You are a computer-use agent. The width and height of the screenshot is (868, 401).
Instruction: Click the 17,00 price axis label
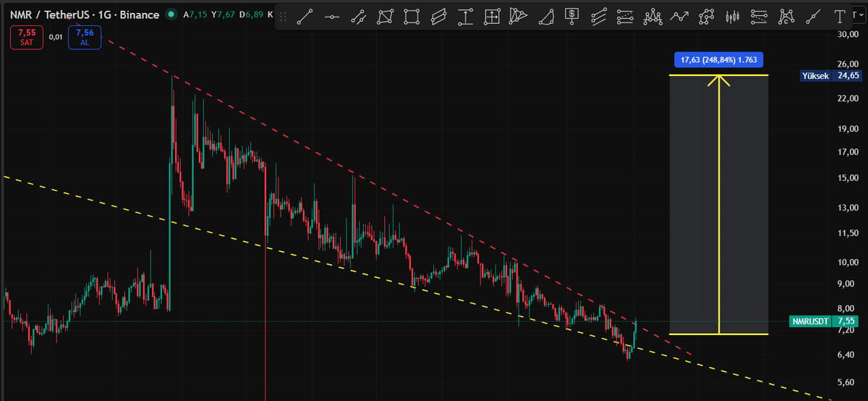click(847, 153)
